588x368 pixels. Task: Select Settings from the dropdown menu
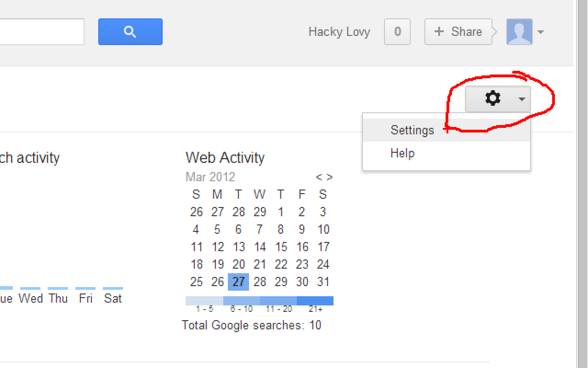(412, 130)
